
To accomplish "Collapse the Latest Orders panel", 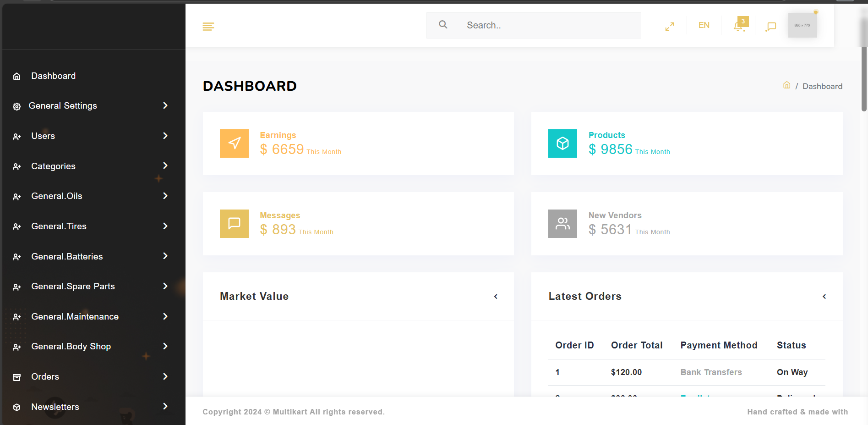I will 824,297.
